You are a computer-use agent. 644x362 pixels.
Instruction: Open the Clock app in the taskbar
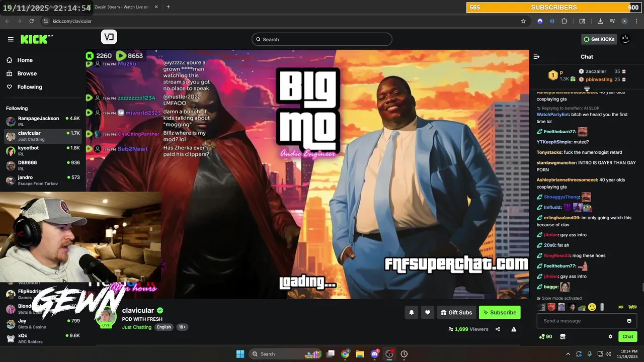[404, 354]
